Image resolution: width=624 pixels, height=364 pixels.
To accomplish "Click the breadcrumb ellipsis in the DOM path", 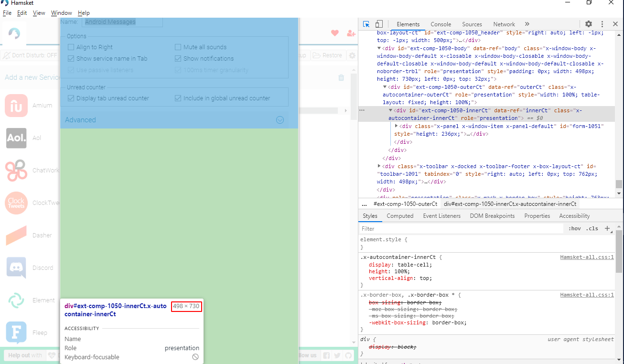I will (365, 204).
